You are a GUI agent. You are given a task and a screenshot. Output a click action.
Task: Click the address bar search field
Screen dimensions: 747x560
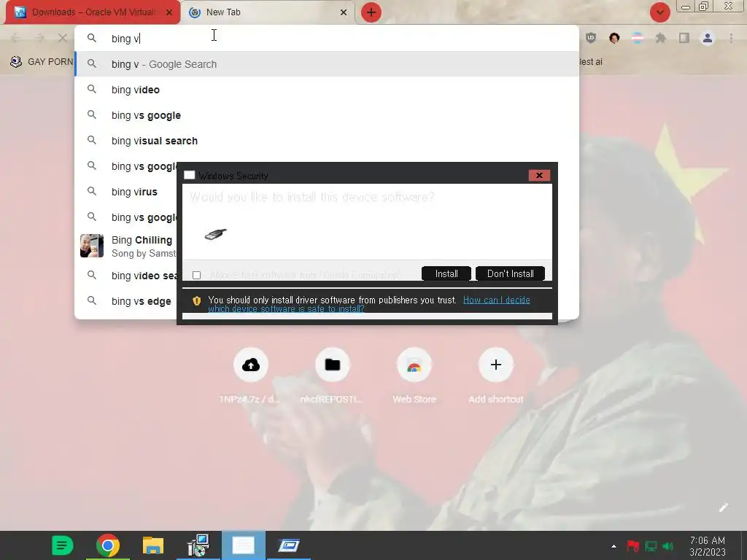pos(327,38)
